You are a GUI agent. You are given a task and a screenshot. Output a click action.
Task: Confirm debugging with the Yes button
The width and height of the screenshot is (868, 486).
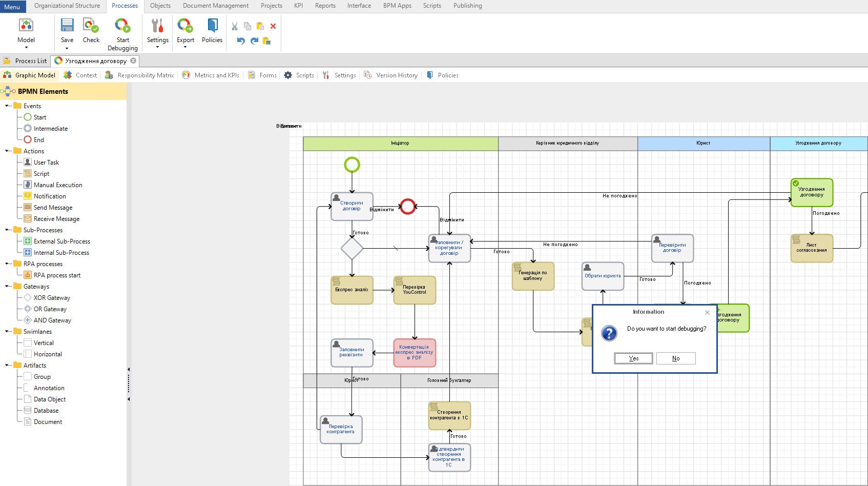[x=633, y=358]
